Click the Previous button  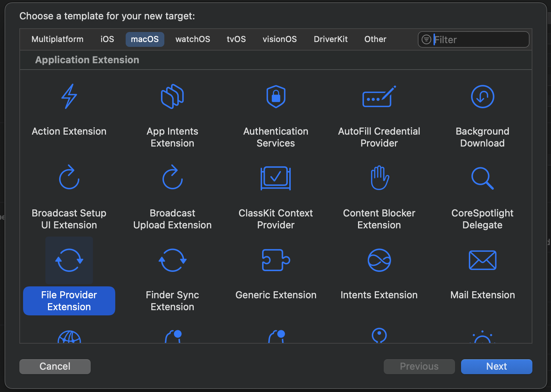click(x=419, y=366)
